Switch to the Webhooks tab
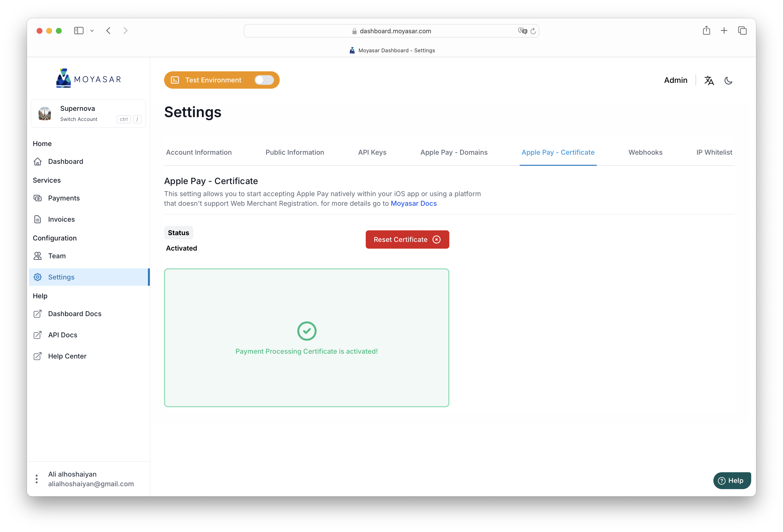 pyautogui.click(x=645, y=152)
